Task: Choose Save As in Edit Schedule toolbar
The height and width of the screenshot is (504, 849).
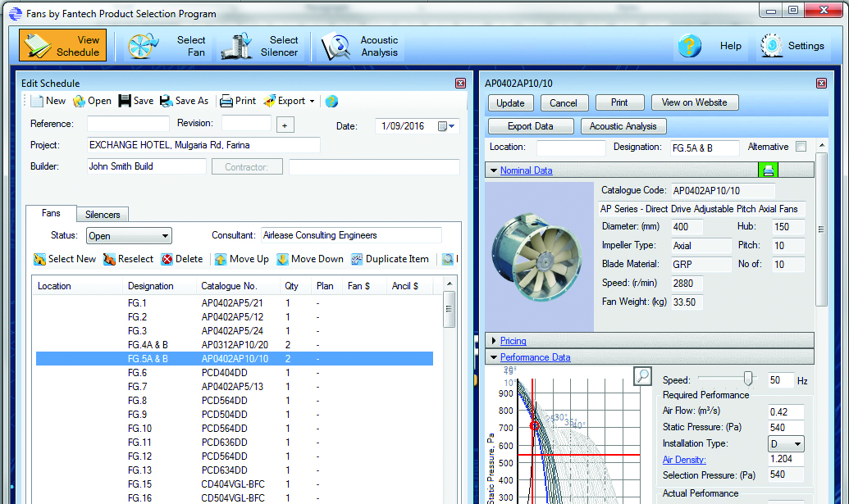Action: [x=184, y=101]
